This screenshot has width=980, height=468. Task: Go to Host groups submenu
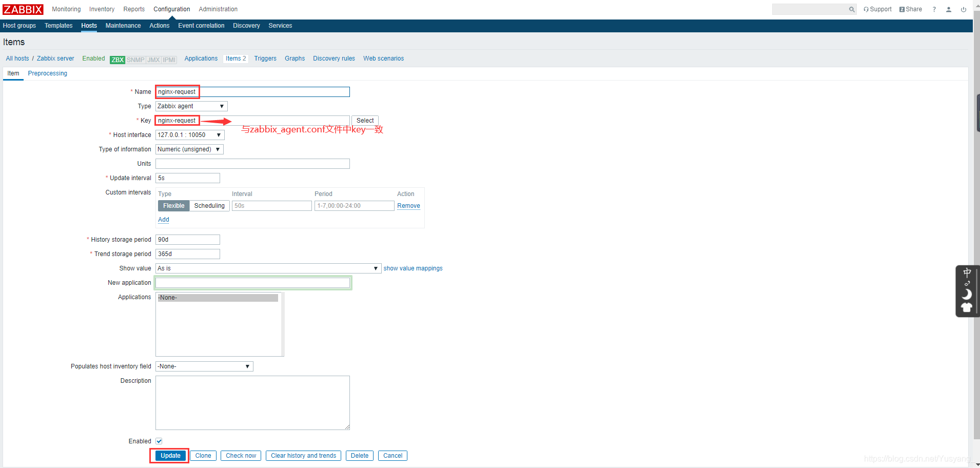(x=19, y=26)
